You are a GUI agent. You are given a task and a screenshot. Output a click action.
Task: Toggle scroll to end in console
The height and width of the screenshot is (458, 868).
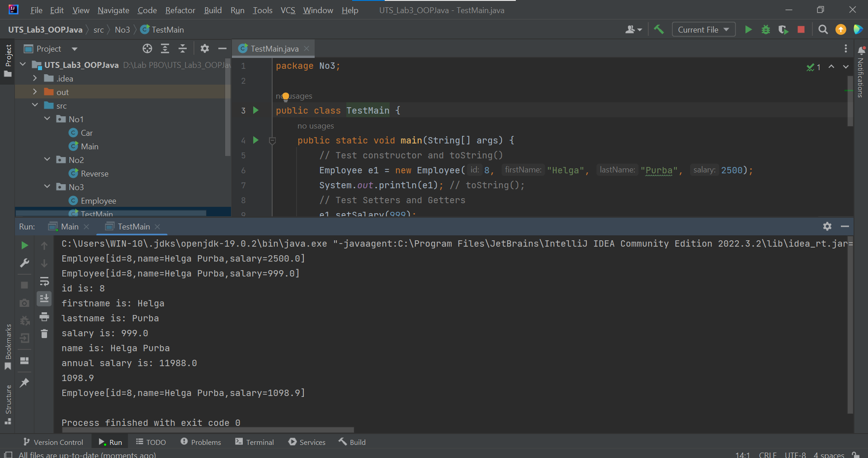click(x=44, y=299)
